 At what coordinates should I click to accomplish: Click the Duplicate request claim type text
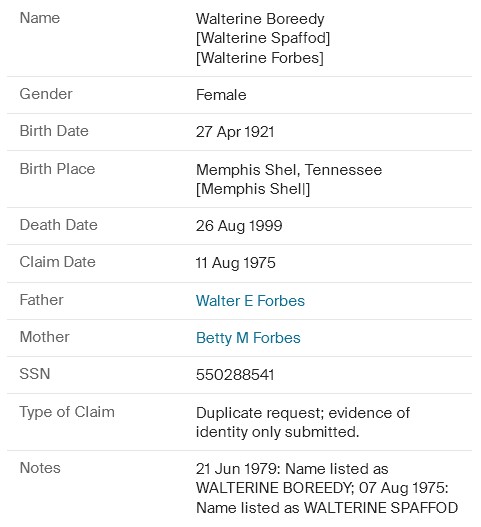coord(303,422)
